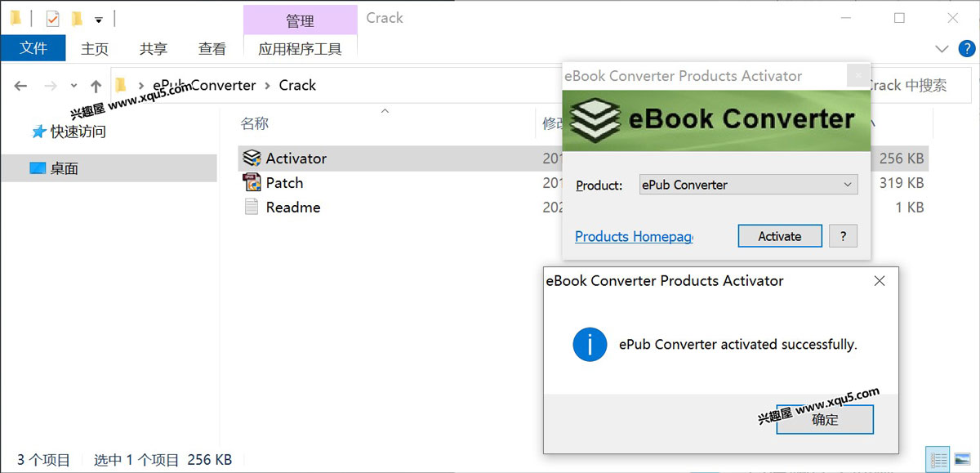The width and height of the screenshot is (980, 473).
Task: Click the Patch file name
Action: click(284, 183)
